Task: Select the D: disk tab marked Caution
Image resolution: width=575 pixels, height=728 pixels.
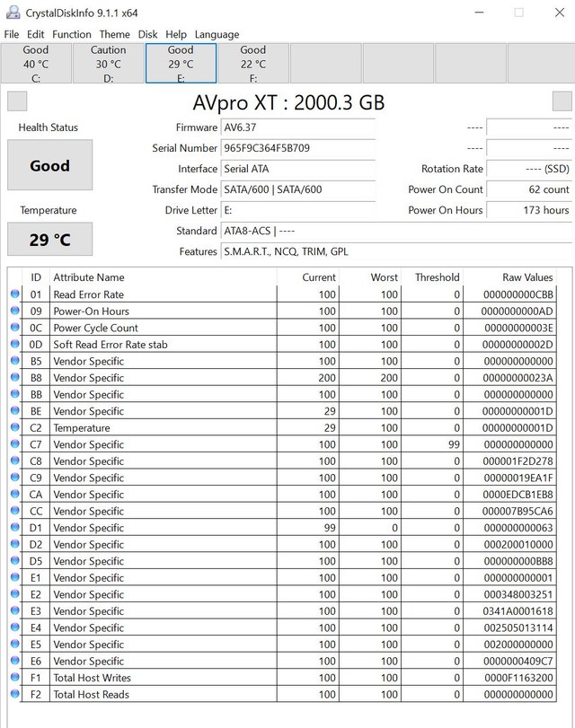Action: (109, 64)
